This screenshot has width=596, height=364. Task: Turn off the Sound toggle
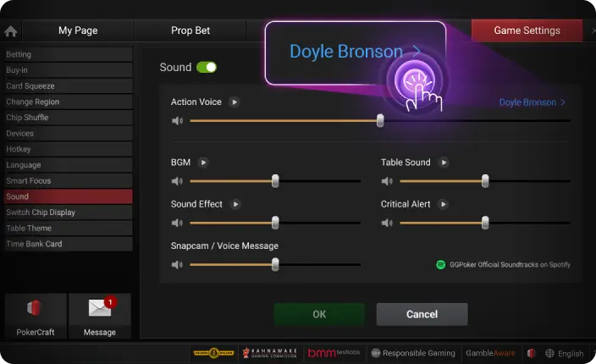207,67
